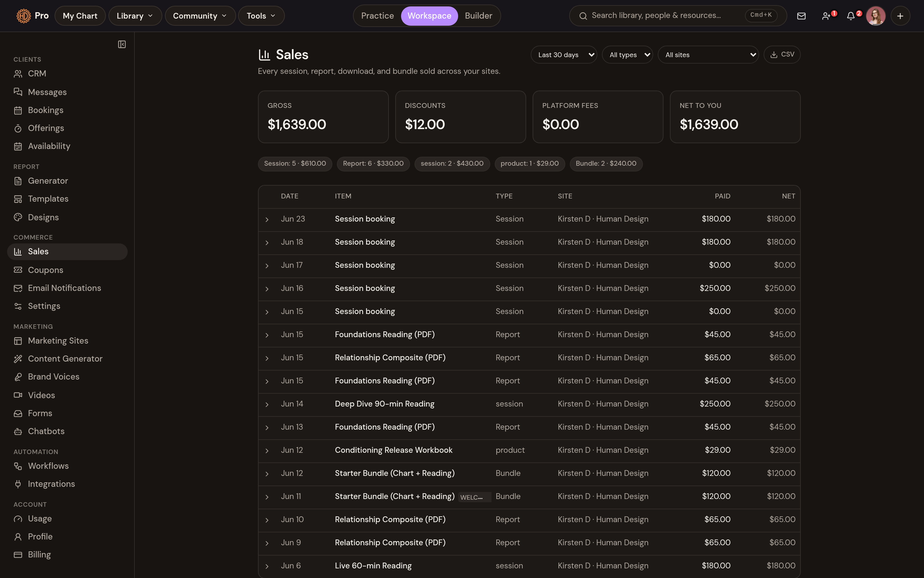
Task: Click the Jun 10 Relationship Composite (PDF) item
Action: coord(390,520)
